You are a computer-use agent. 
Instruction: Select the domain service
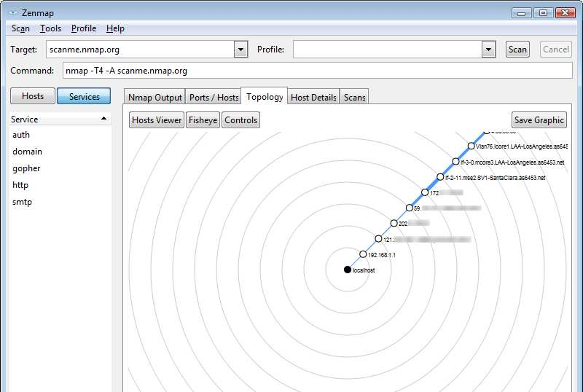(27, 152)
